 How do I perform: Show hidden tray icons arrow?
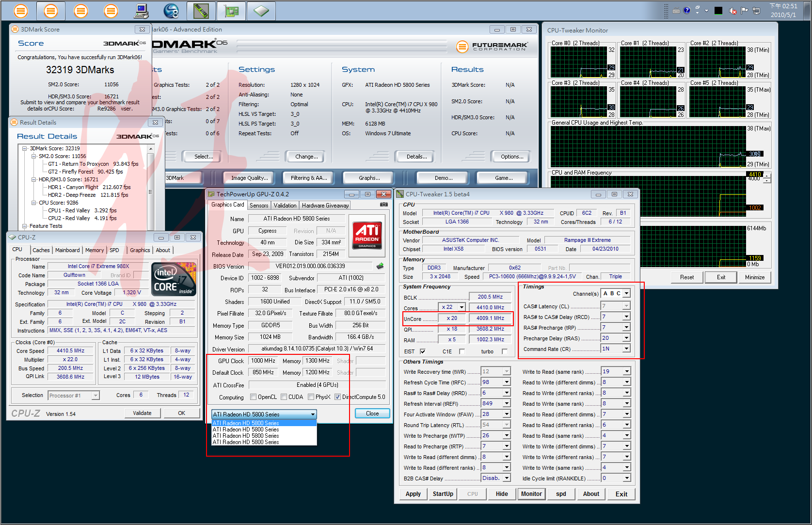pos(706,11)
